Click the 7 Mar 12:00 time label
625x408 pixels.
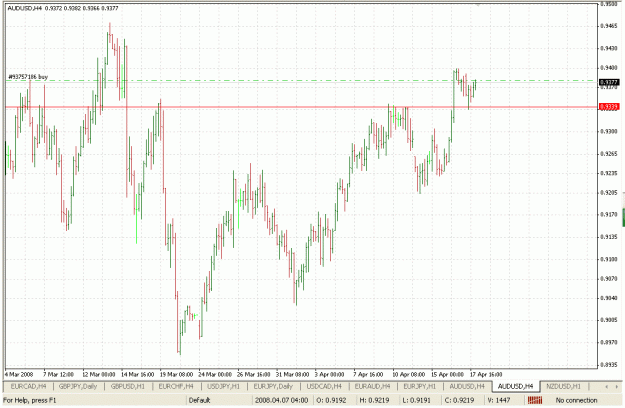click(59, 375)
